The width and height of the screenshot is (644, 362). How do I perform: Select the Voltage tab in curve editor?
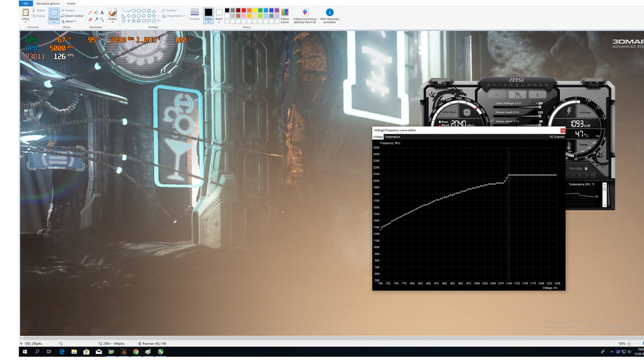click(378, 137)
